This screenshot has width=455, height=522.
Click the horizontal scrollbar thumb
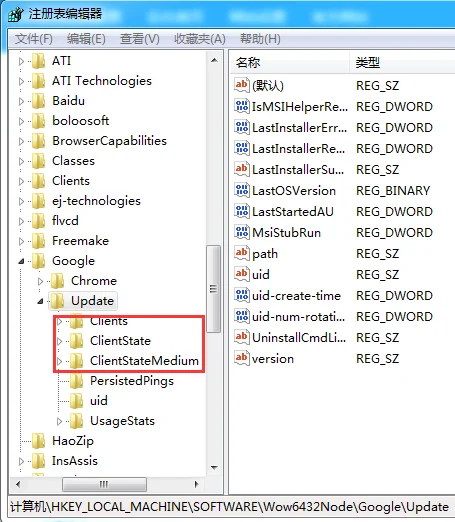click(x=104, y=484)
